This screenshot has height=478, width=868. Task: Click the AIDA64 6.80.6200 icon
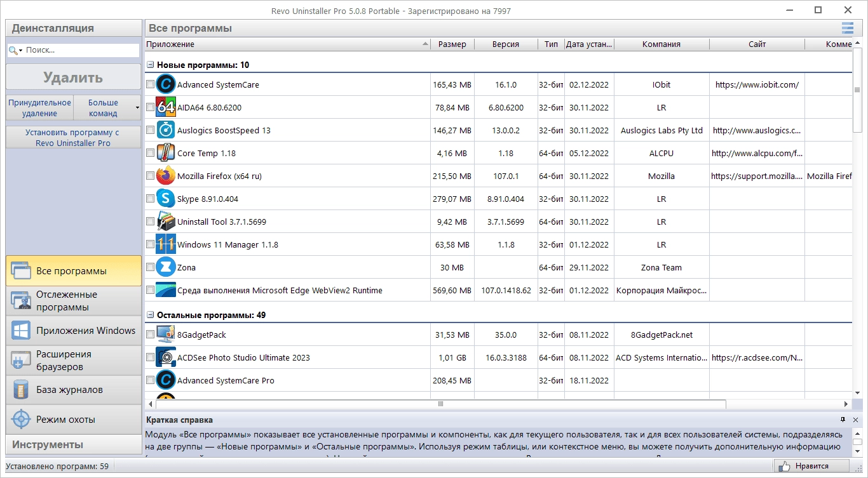pyautogui.click(x=166, y=107)
